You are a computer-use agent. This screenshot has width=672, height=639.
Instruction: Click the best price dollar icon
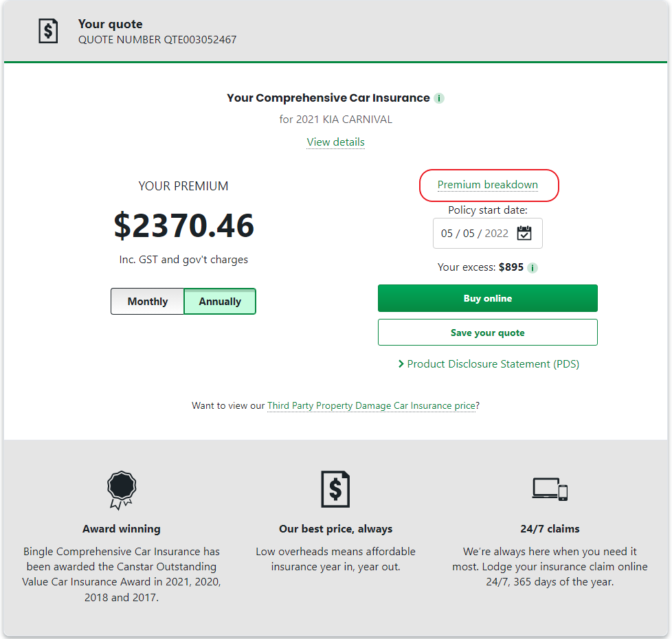[x=335, y=489]
